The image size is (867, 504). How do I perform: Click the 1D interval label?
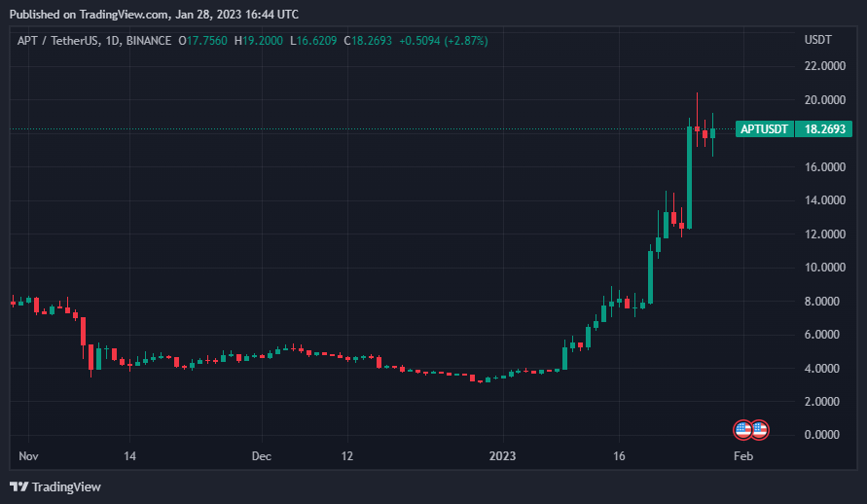coord(112,41)
